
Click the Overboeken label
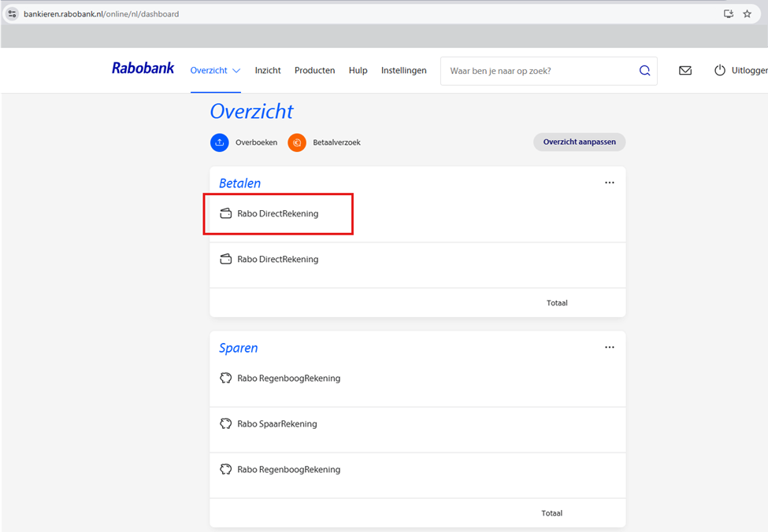pos(256,142)
